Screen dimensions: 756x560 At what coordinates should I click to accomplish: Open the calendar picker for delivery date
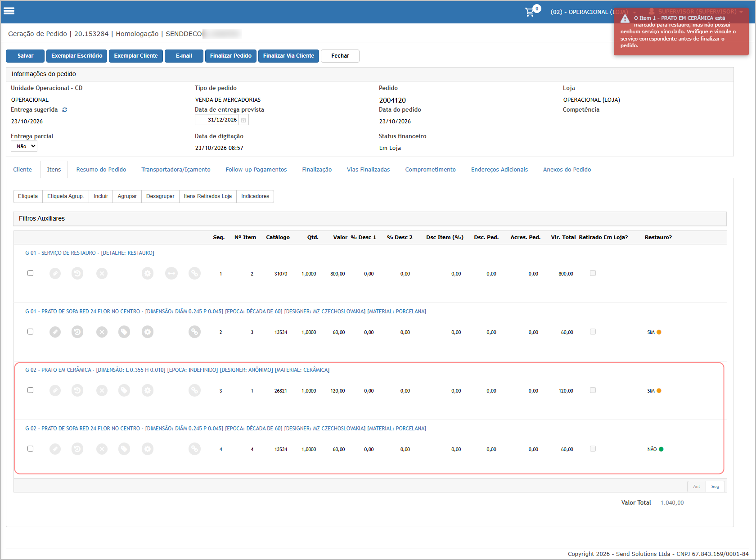243,120
